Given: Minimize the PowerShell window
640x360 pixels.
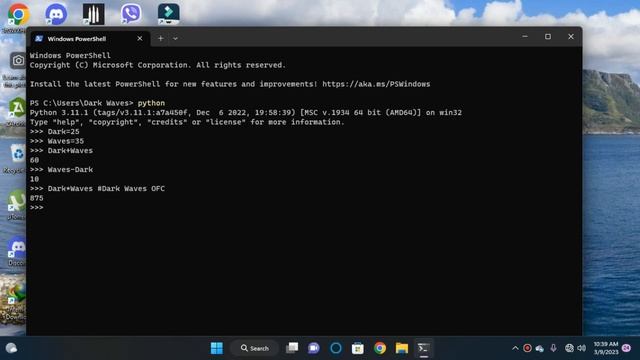Looking at the screenshot, I should coord(525,37).
